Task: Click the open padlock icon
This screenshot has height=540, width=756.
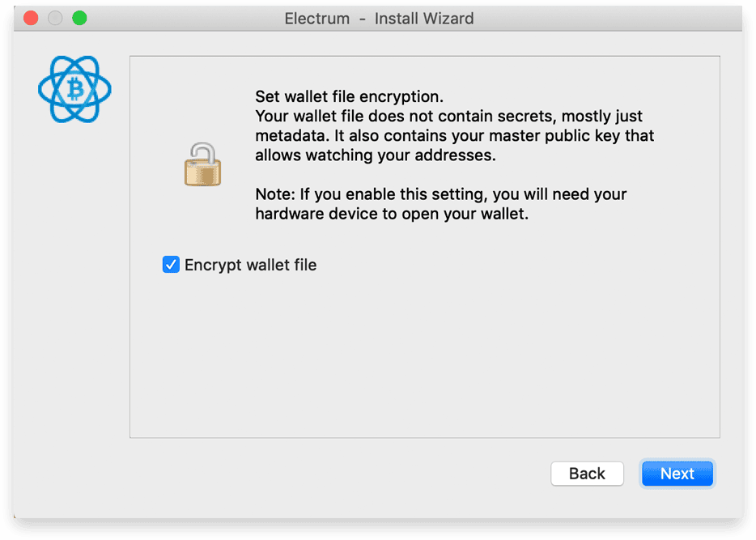Action: tap(202, 164)
